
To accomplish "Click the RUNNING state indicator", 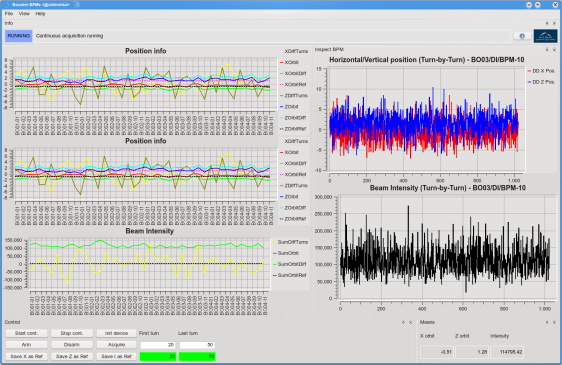I will [19, 36].
